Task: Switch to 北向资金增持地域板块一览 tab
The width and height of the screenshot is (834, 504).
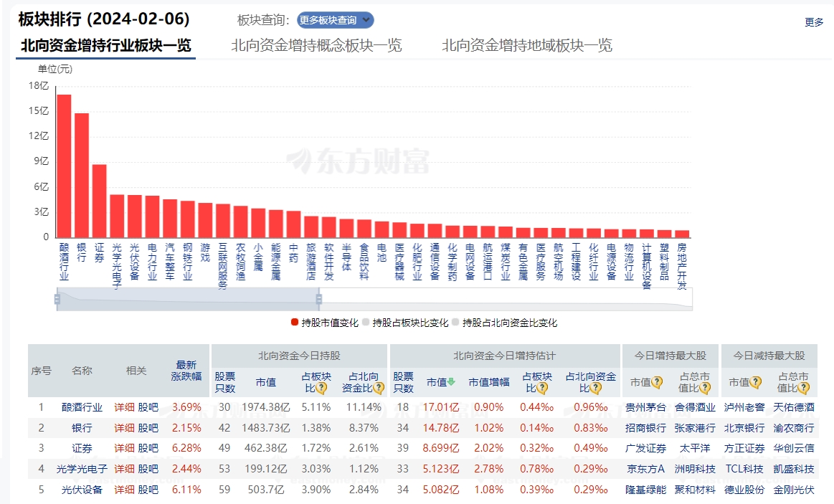Action: [x=527, y=46]
